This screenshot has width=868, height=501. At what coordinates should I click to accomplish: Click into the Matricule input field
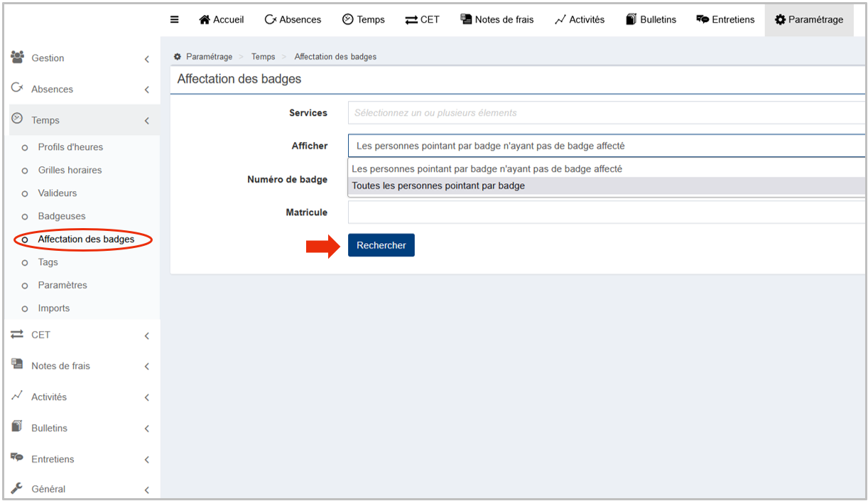(606, 212)
